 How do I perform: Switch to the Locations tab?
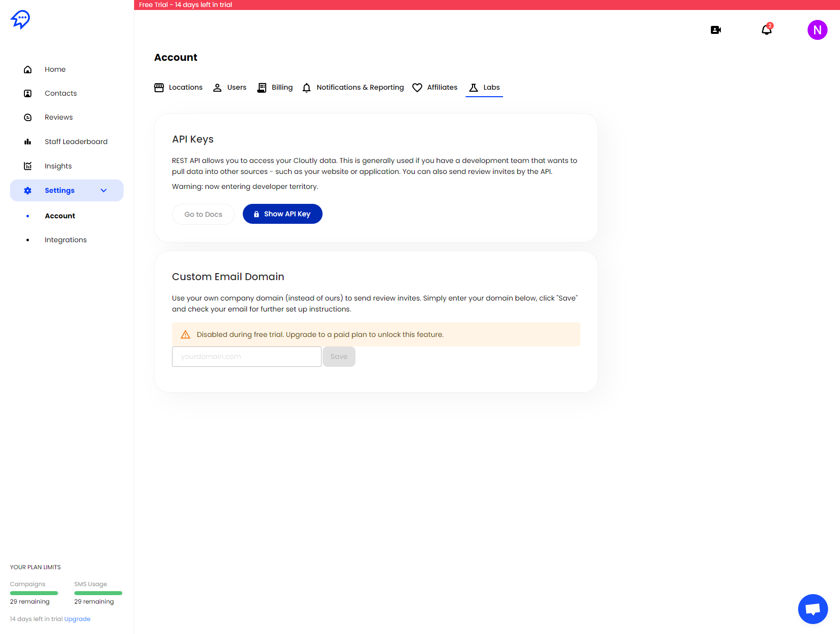tap(178, 87)
